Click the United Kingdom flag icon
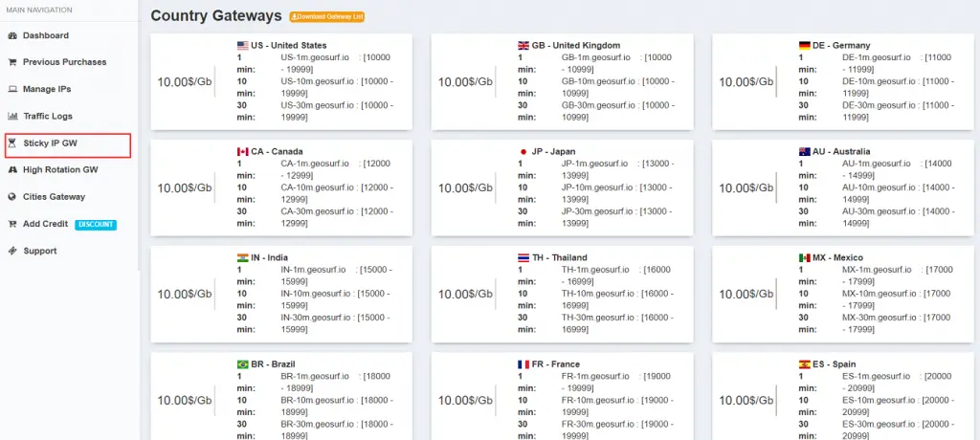 [x=523, y=46]
